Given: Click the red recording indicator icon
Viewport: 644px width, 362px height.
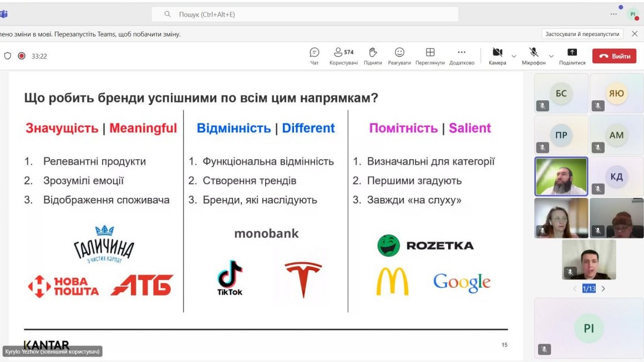Looking at the screenshot, I should pos(22,56).
